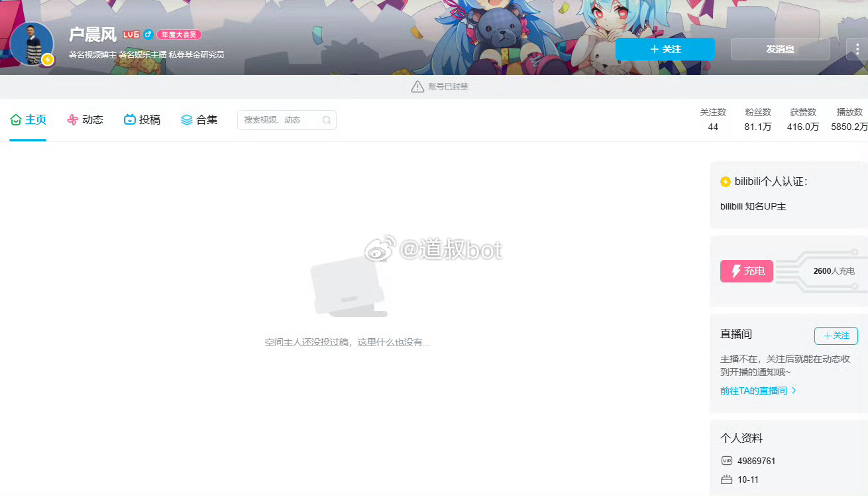Switch to the 主页 tab

(x=28, y=120)
